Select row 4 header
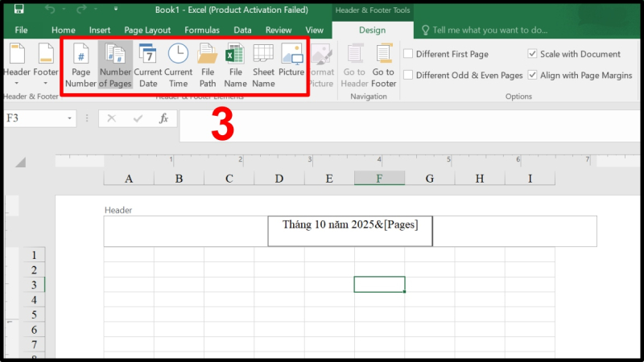Viewport: 644px width, 362px height. (x=34, y=300)
